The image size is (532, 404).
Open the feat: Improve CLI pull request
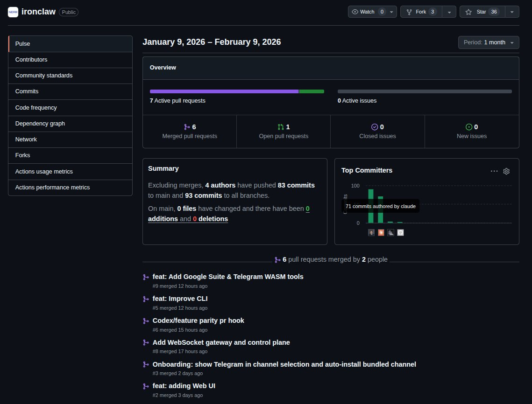coord(180,299)
